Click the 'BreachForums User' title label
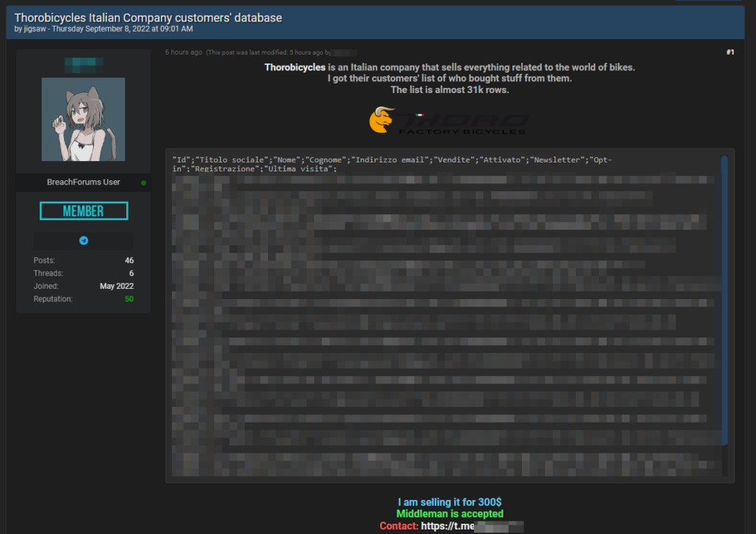Screen dimensions: 756x534 pos(83,182)
